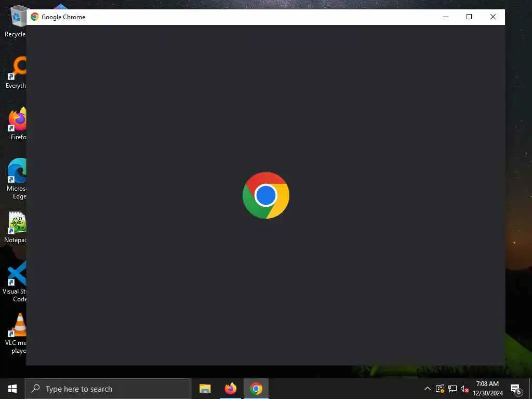
Task: Open the Action Center notifications icon
Action: 516,389
